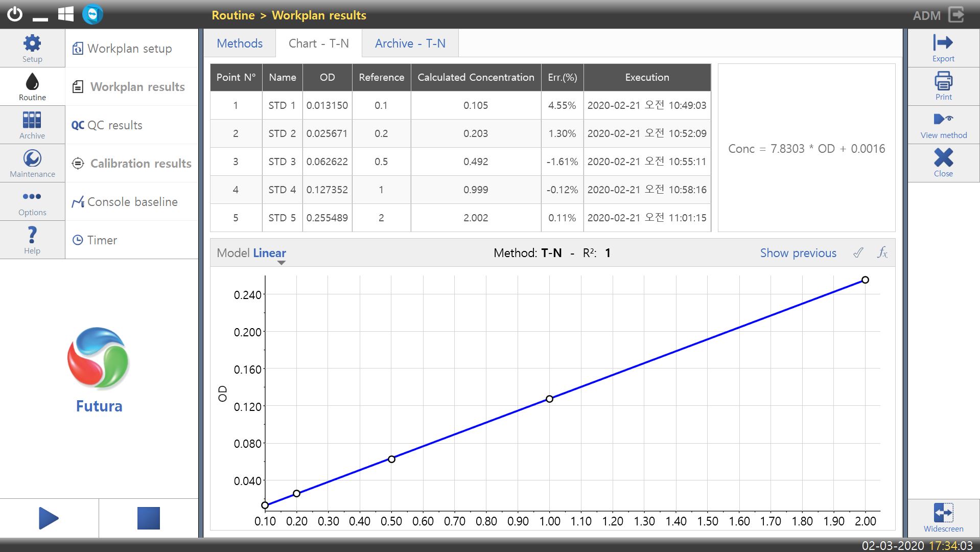
Task: Open Console baseline
Action: 132,202
